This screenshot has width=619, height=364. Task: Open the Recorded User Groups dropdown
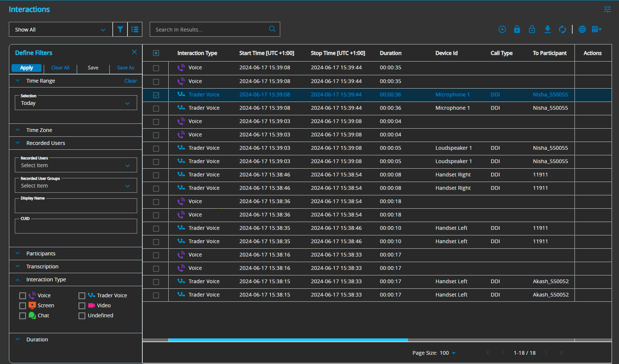point(76,185)
